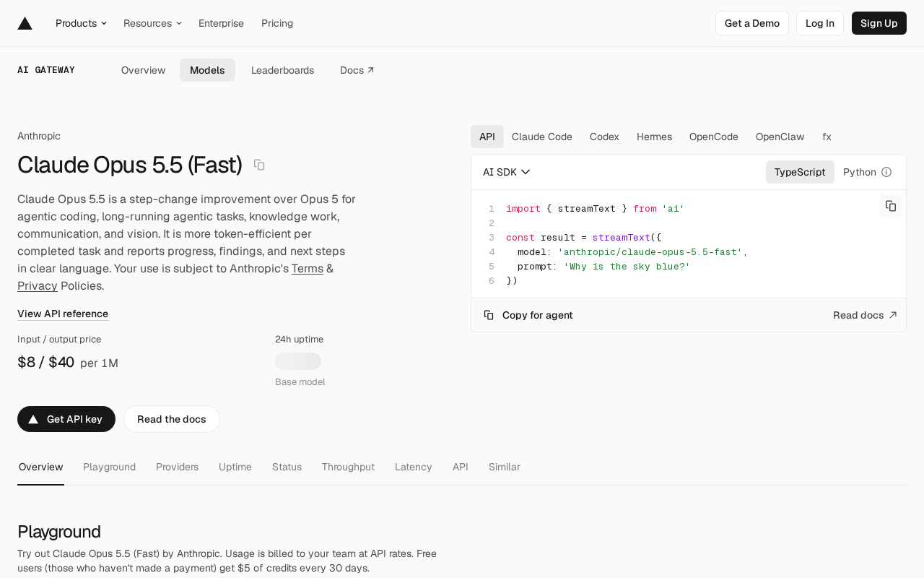Switch code language to TypeScript
Viewport: 924px width, 578px height.
click(800, 172)
